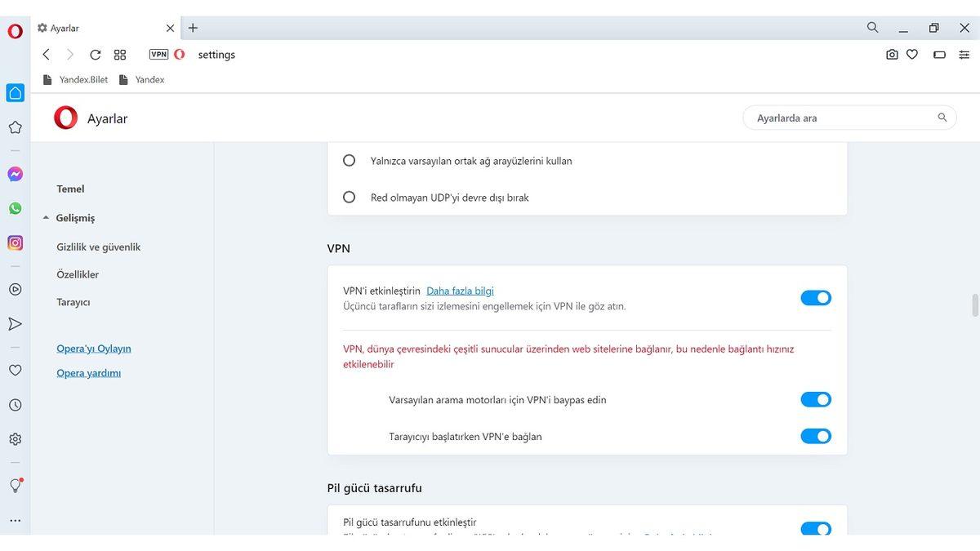Open WhatsApp in the sidebar

point(15,208)
